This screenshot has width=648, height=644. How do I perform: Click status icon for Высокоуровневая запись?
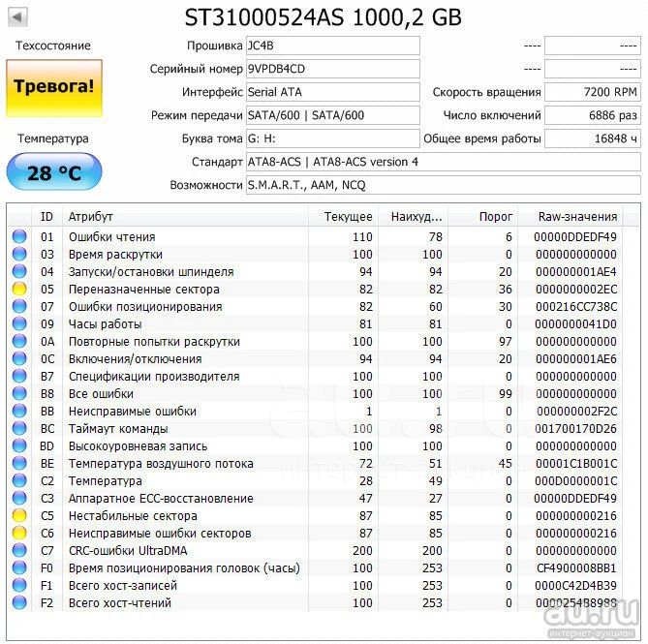(x=19, y=445)
